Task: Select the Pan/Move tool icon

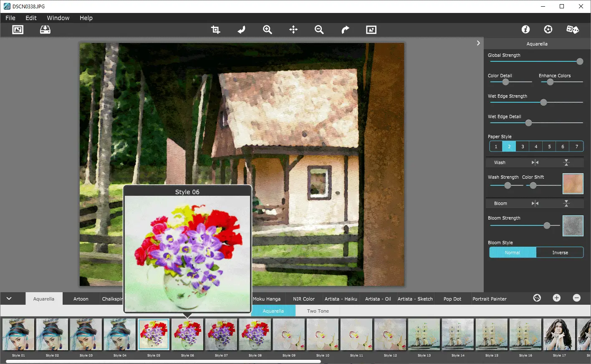Action: pos(293,30)
